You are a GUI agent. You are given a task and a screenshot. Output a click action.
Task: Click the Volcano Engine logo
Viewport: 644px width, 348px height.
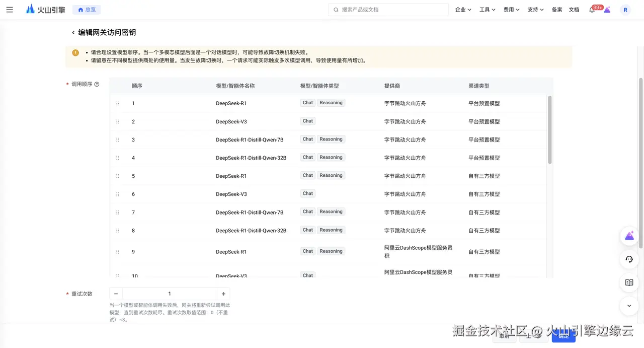(45, 10)
